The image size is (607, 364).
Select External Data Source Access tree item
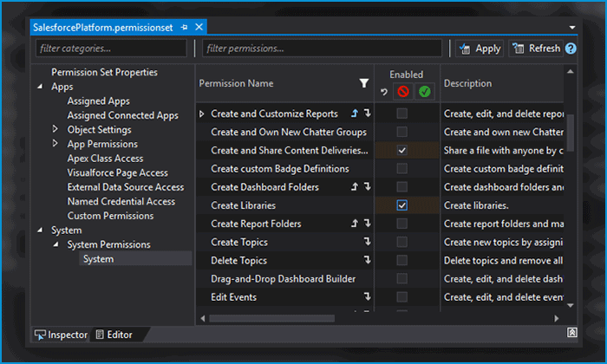point(126,187)
